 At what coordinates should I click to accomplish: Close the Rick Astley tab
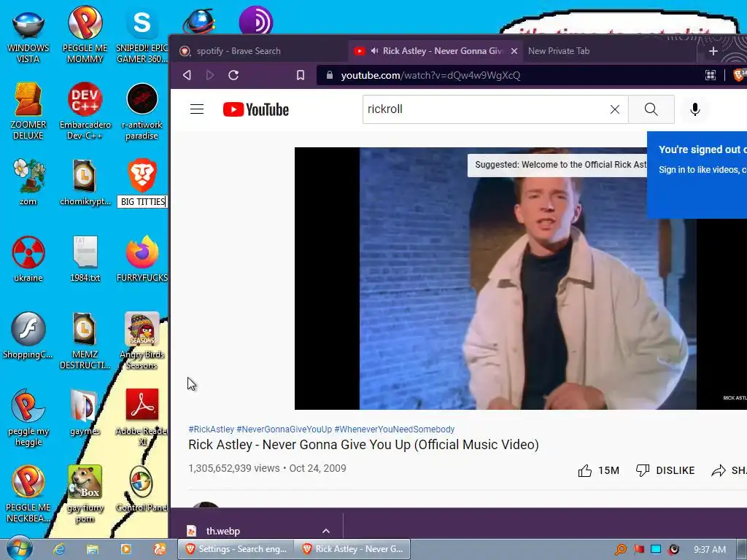(x=514, y=51)
